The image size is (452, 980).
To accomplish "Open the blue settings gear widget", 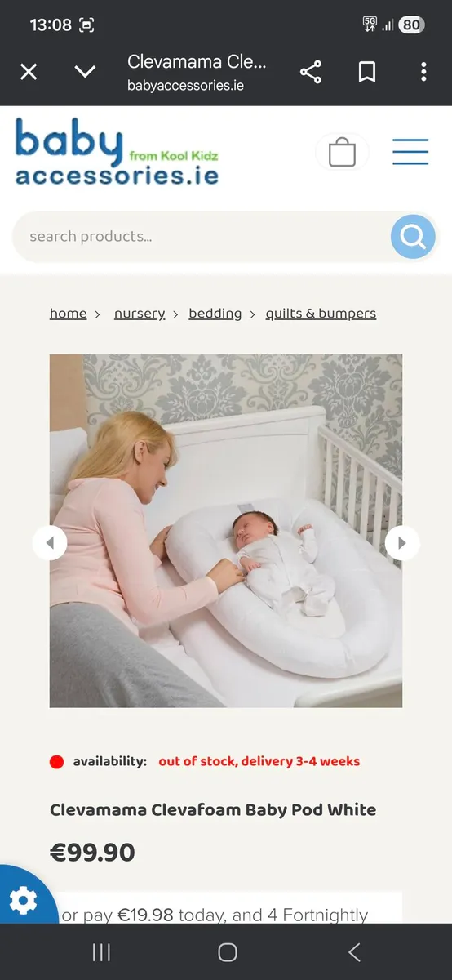I will tap(23, 900).
